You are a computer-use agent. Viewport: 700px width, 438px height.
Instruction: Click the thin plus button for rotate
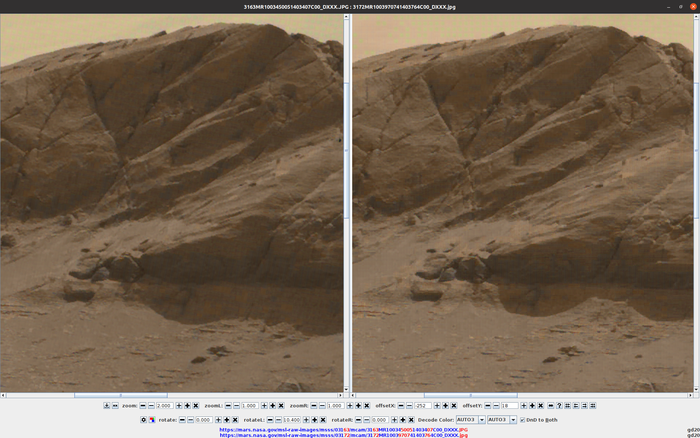point(218,420)
